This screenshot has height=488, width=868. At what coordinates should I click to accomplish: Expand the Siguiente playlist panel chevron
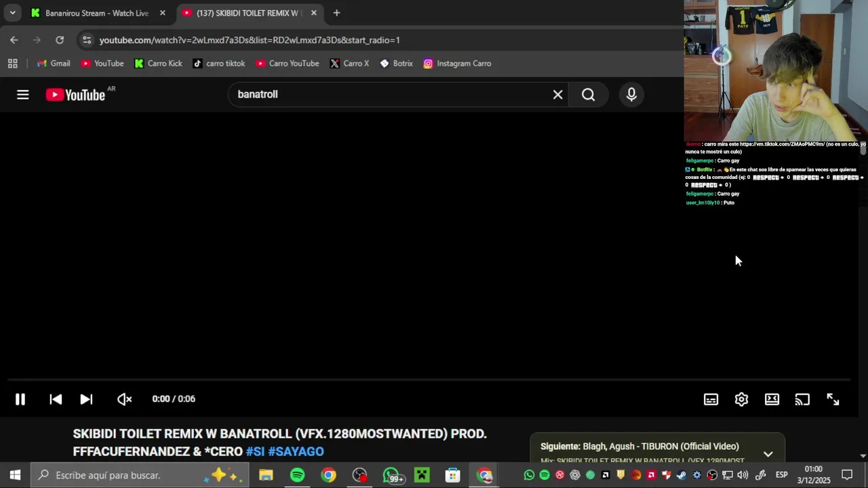768,454
